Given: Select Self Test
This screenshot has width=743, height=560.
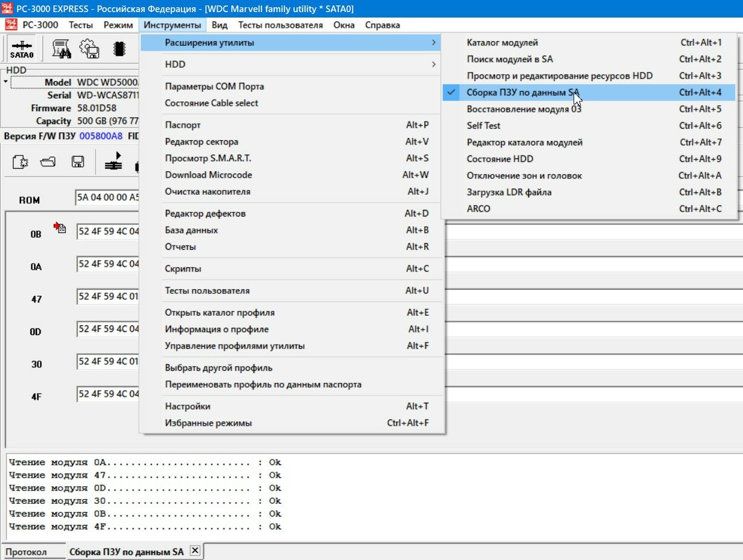Looking at the screenshot, I should (589, 126).
